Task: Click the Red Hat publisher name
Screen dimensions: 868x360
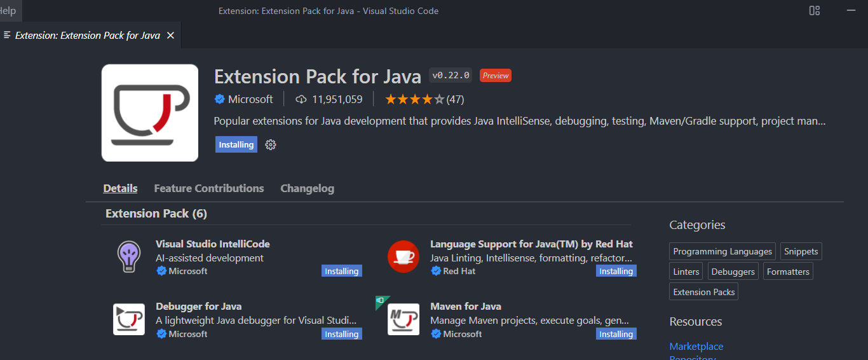Action: 461,271
